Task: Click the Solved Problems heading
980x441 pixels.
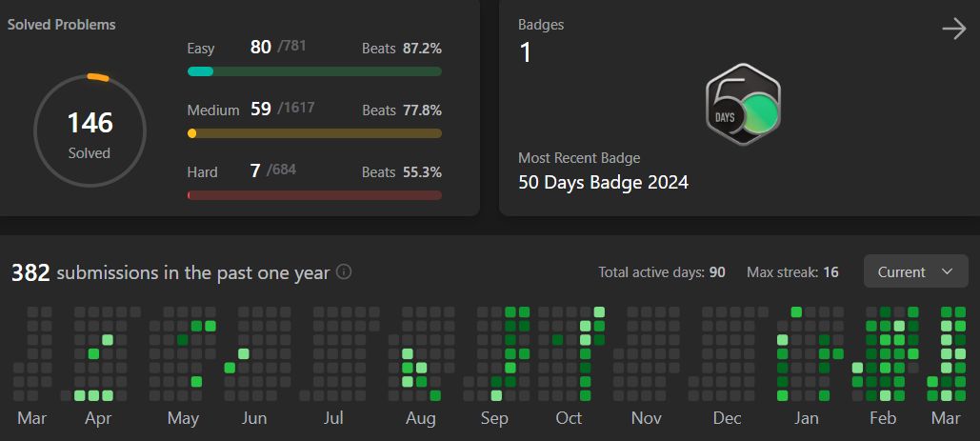Action: pos(62,25)
